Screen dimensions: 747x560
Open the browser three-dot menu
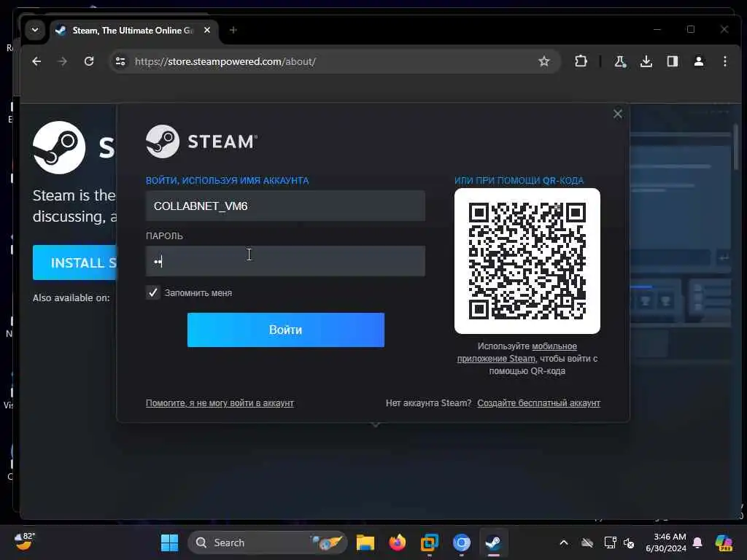(x=724, y=61)
